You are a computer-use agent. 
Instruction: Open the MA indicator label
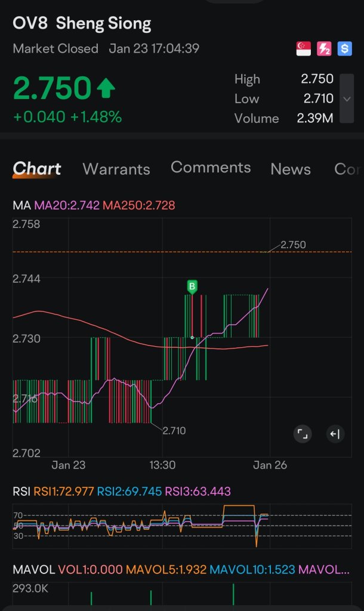click(22, 205)
